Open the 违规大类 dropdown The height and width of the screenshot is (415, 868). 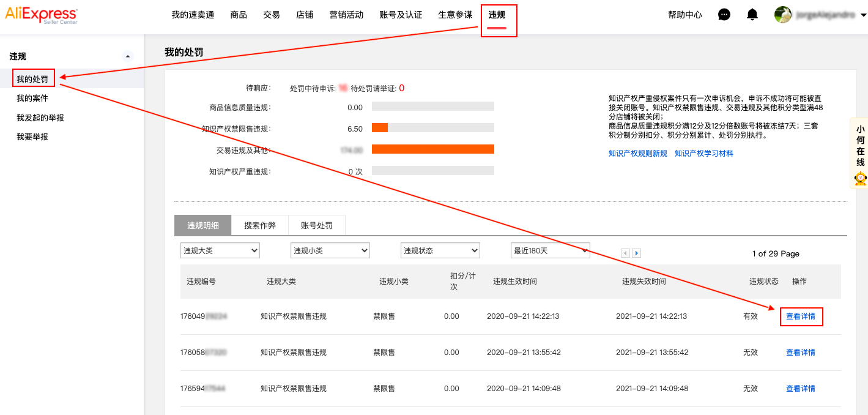click(x=220, y=250)
